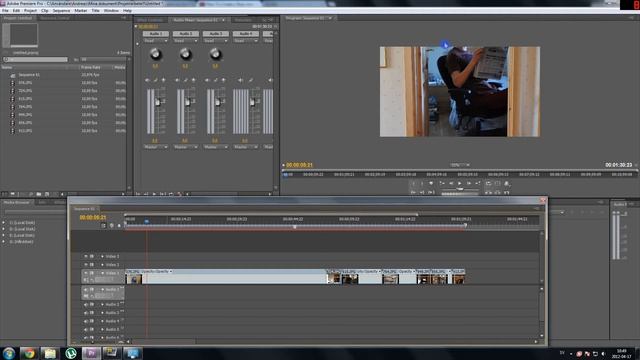Switch to the Resource Central tab
Screen dimensions: 640x360
[54, 18]
